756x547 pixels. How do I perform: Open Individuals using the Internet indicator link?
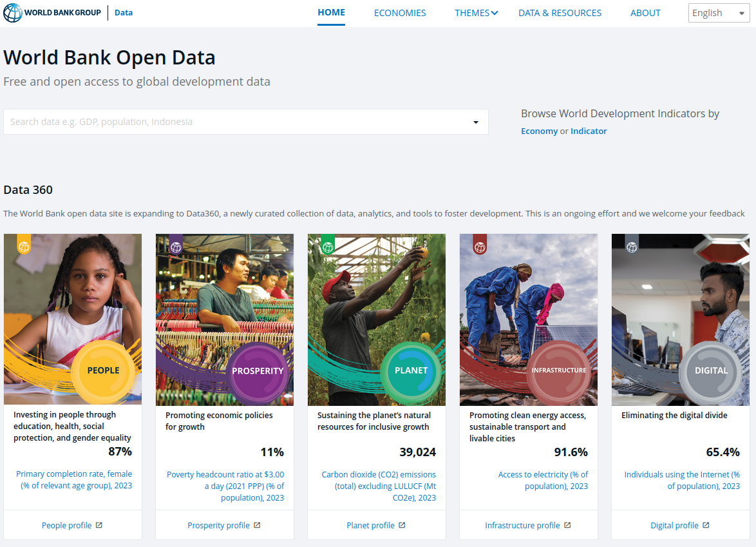pyautogui.click(x=682, y=480)
